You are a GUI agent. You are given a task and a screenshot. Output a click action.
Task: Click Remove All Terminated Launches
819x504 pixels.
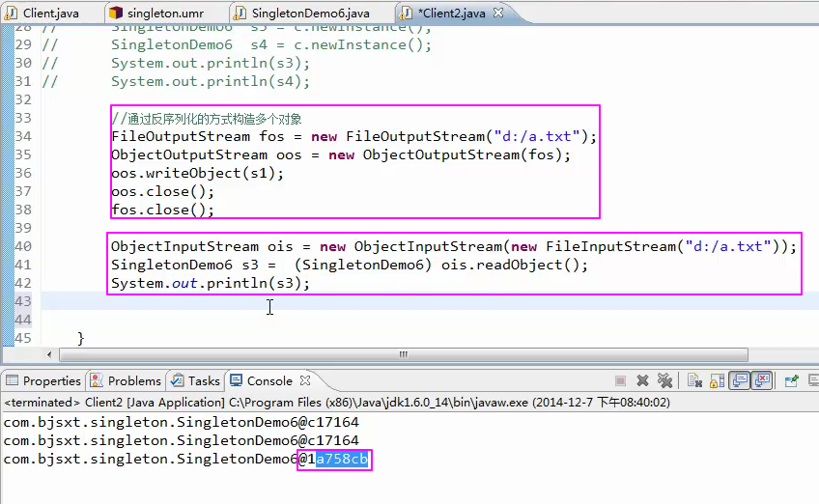tap(664, 380)
